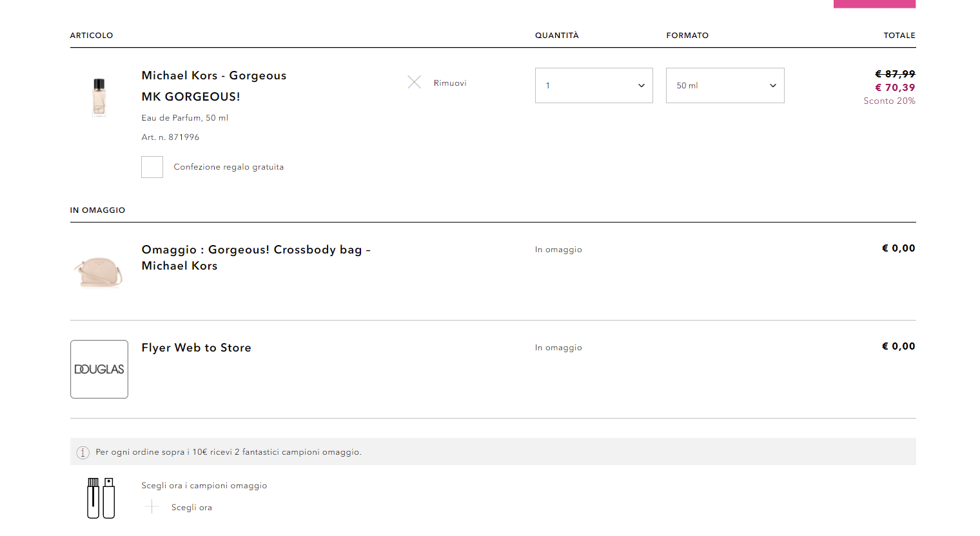Tick the free gift wrap checkbox
Image resolution: width=980 pixels, height=536 pixels.
[x=152, y=167]
